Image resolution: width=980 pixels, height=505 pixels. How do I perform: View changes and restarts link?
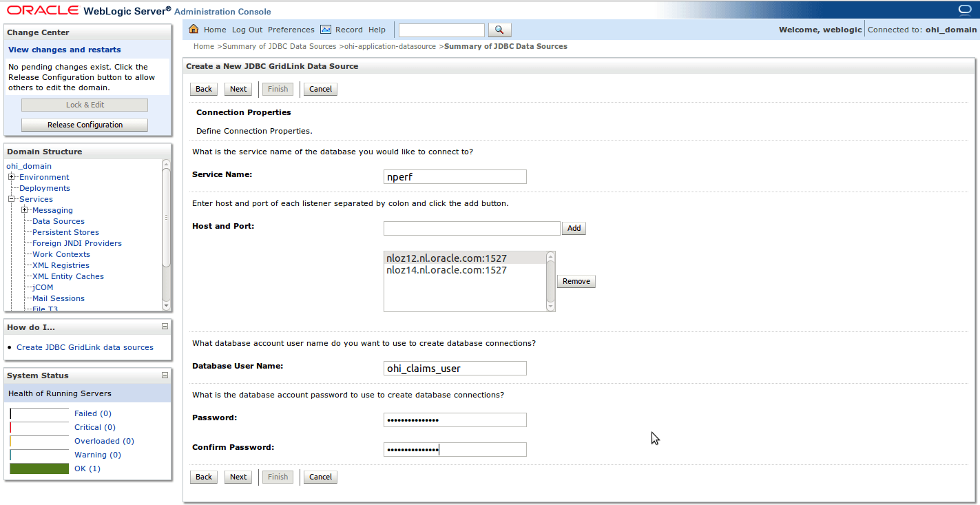click(65, 50)
